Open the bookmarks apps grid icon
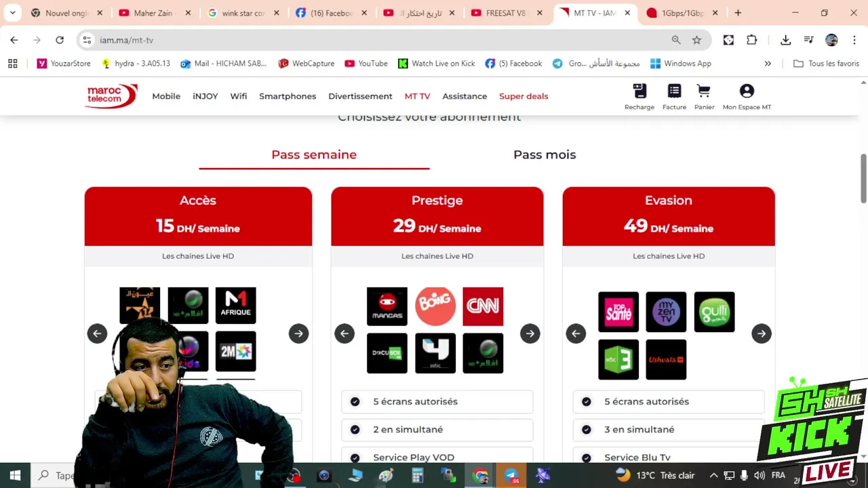The image size is (868, 488). (12, 64)
